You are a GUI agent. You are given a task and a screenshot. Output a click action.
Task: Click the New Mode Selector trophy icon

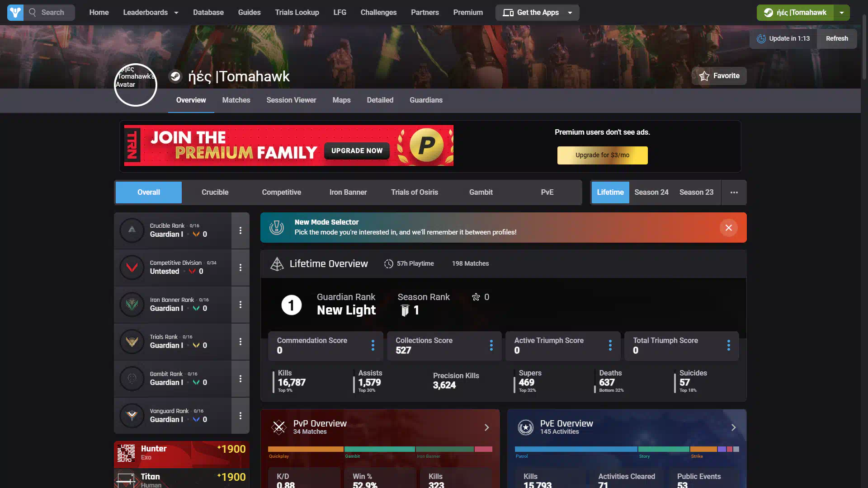277,228
